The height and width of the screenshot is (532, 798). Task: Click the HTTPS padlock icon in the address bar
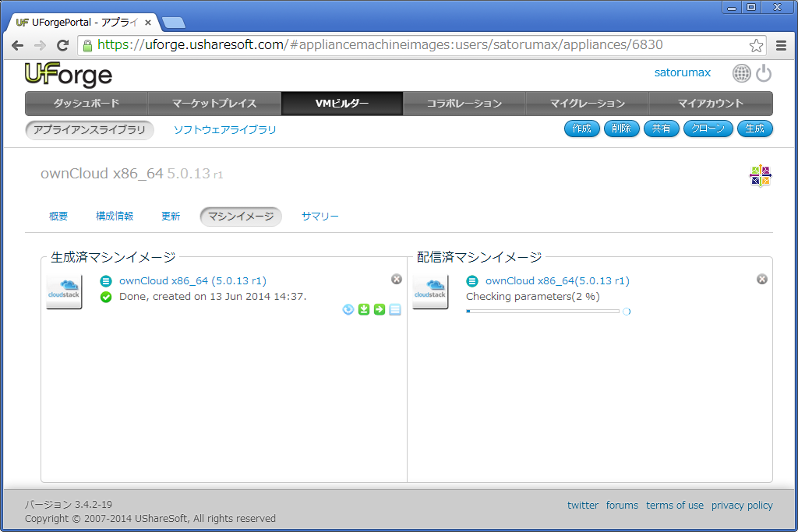[87, 46]
